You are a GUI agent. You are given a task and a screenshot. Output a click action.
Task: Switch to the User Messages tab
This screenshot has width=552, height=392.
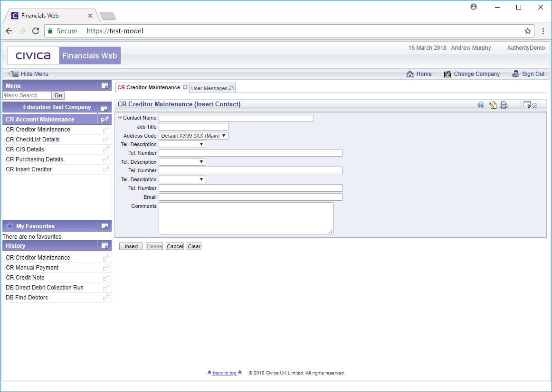pyautogui.click(x=209, y=88)
